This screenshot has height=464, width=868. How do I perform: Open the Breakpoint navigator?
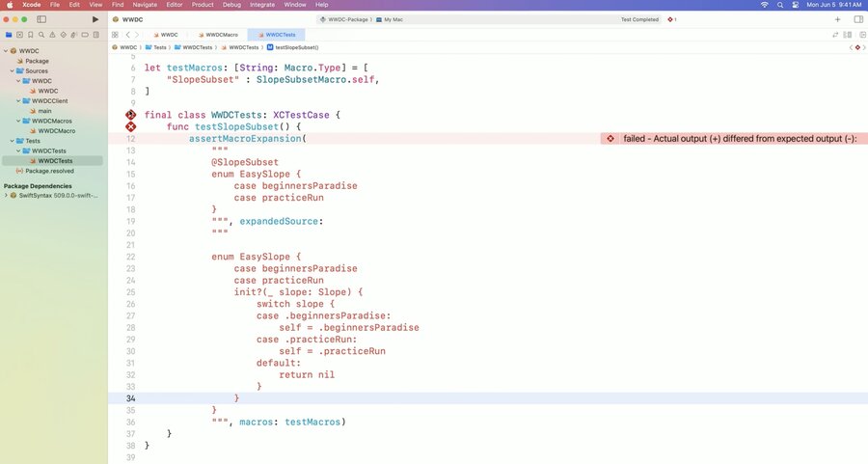pos(85,35)
